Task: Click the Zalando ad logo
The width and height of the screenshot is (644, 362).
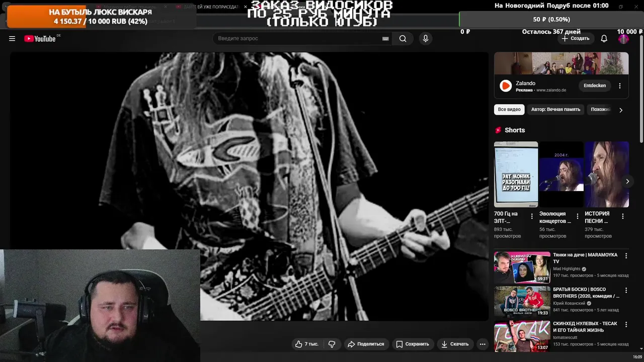Action: coord(506,86)
